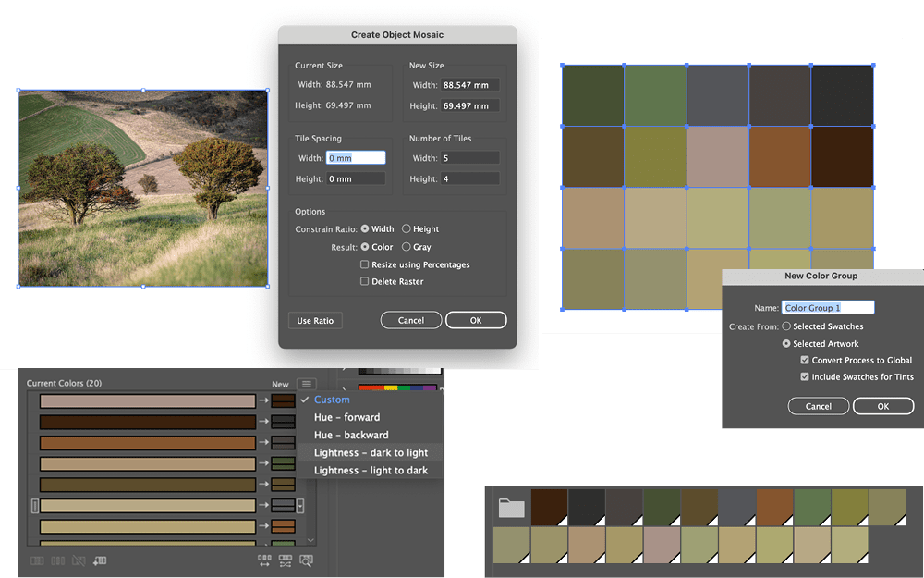Choose Lightness - dark to light

[x=371, y=453]
